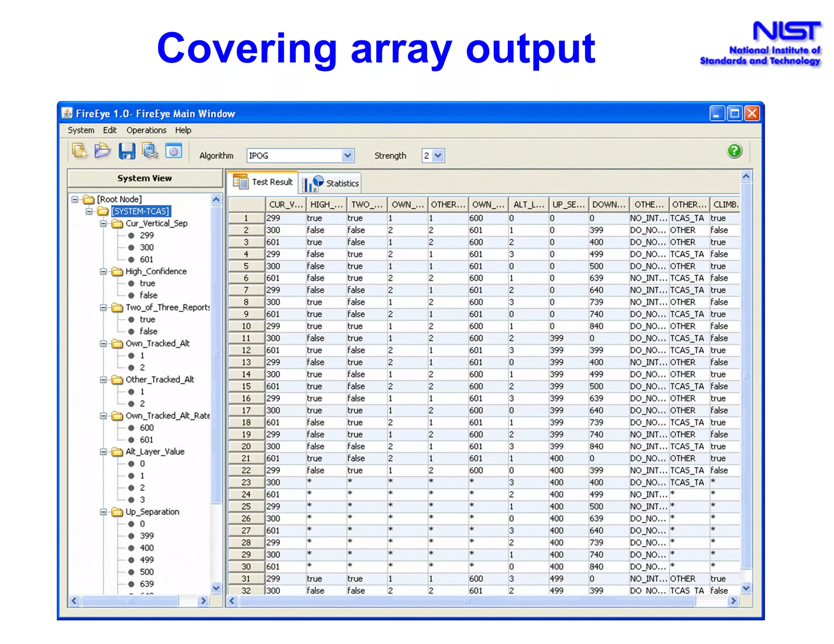Open the Operations menu
Screen dimensions: 834x644
146,130
